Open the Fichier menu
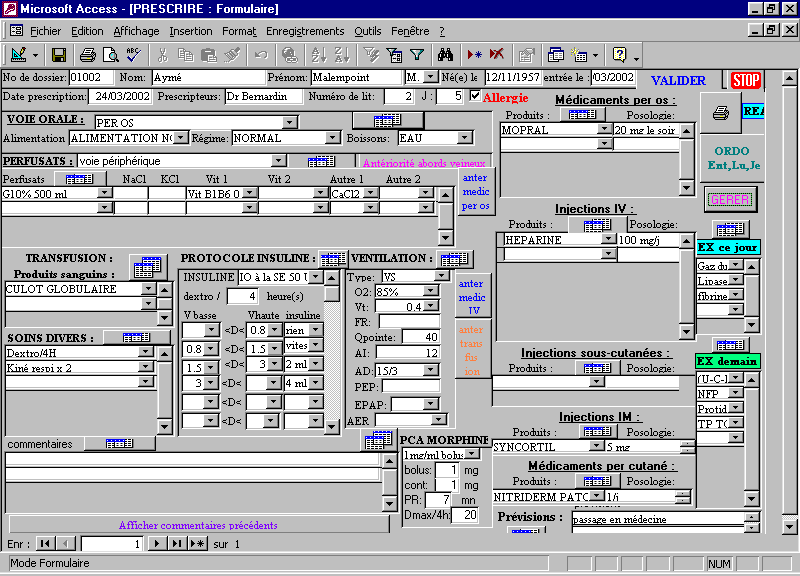 click(45, 31)
